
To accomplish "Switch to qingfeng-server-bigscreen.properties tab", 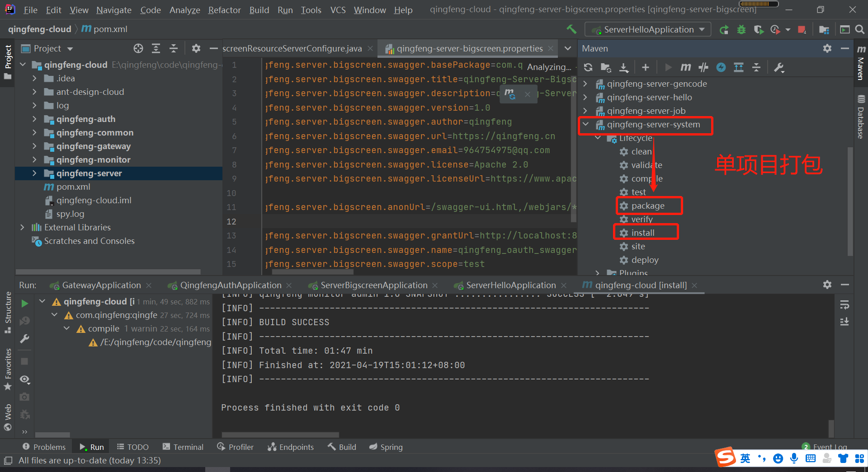I will click(469, 48).
